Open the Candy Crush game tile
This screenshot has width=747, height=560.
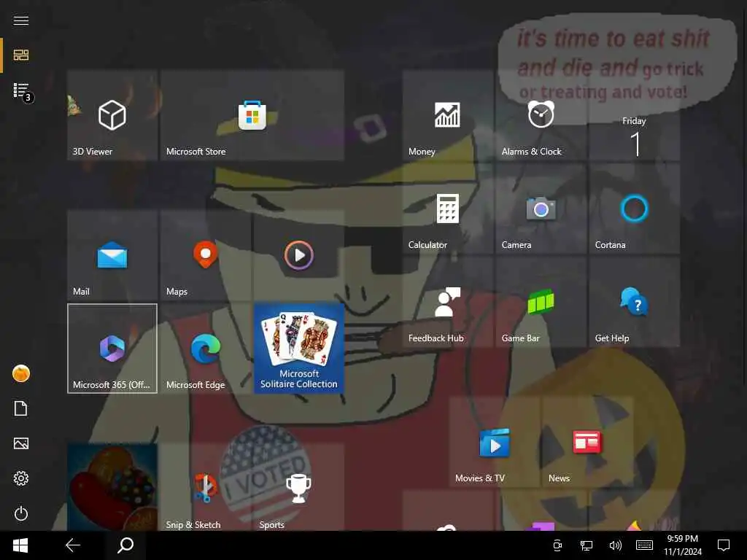[x=112, y=487]
